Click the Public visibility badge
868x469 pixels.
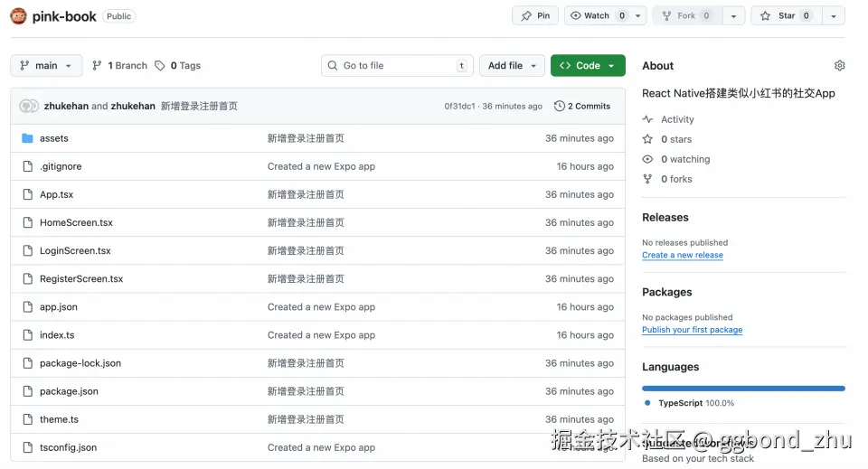tap(118, 16)
